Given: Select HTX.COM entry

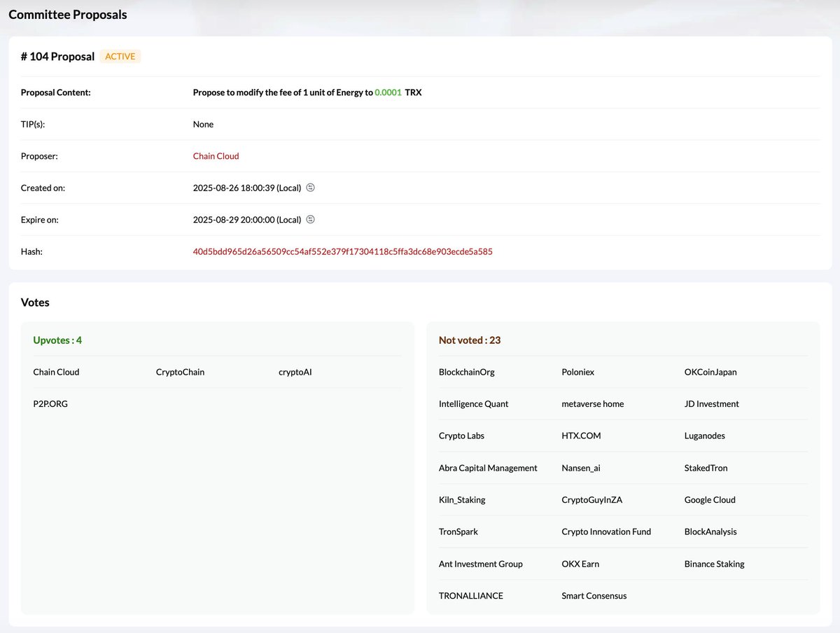Looking at the screenshot, I should coord(581,436).
